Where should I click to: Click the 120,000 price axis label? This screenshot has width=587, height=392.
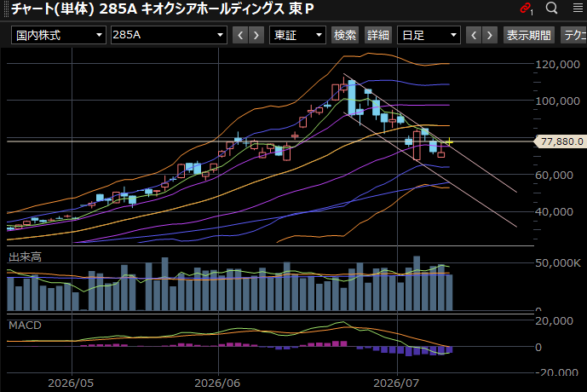coord(557,65)
